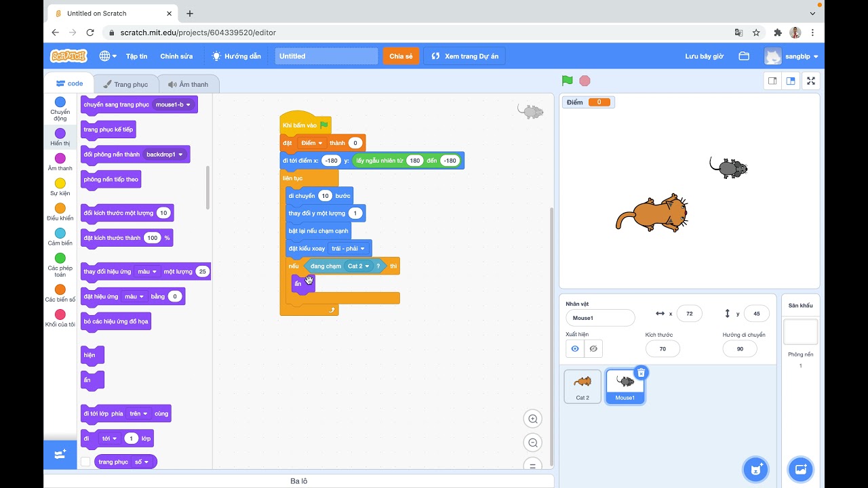Hide the sprite using crossed-eye button
This screenshot has height=488, width=868.
593,348
